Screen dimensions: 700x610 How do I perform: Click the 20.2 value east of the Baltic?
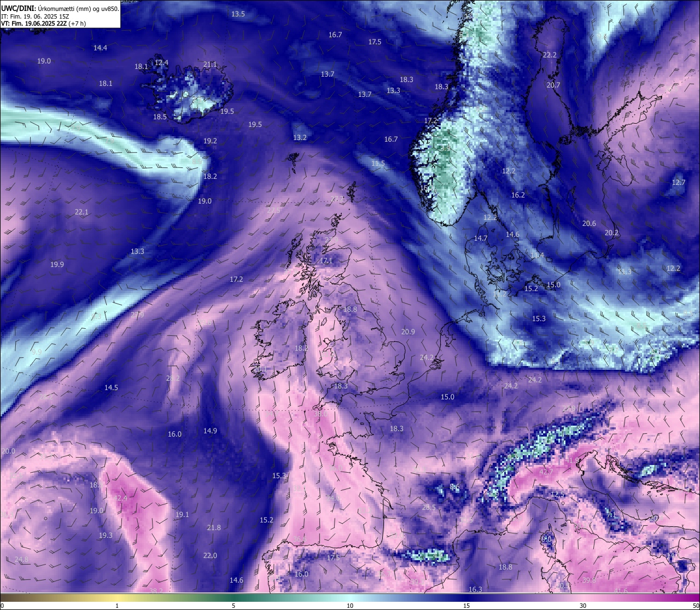pyautogui.click(x=611, y=233)
